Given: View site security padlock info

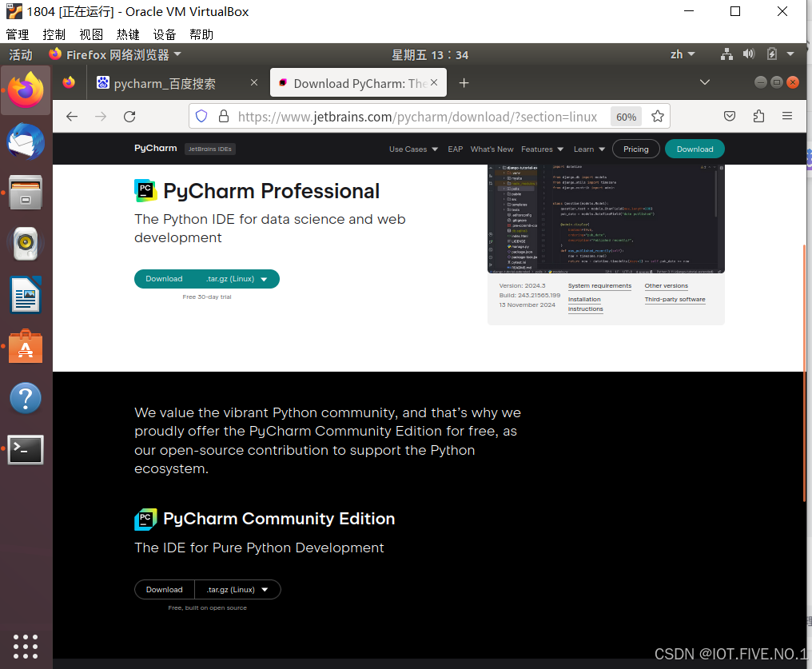Looking at the screenshot, I should 224,117.
